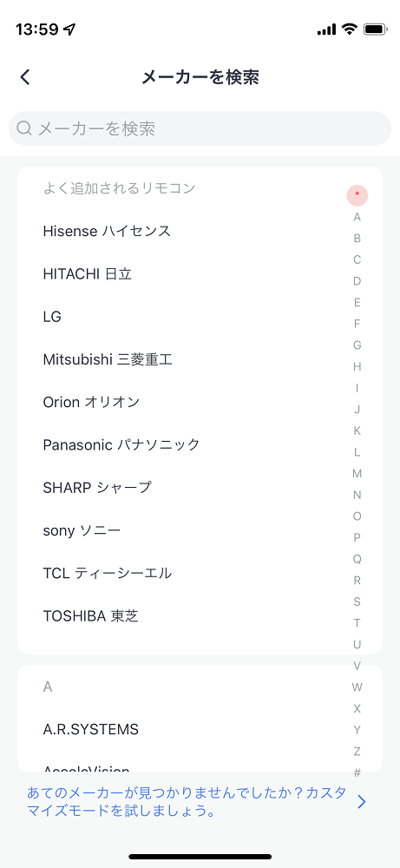Tap the back arrow icon
Viewport: 400px width, 868px height.
[25, 77]
